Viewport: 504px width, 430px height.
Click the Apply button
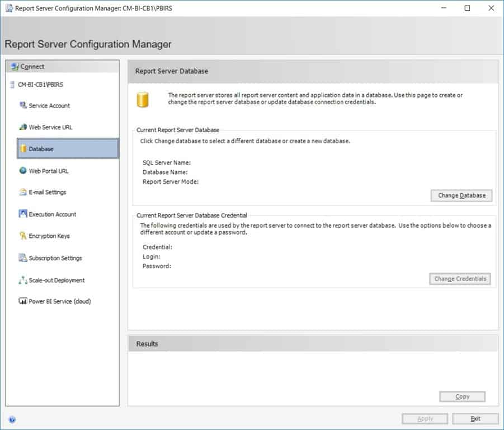coord(425,419)
